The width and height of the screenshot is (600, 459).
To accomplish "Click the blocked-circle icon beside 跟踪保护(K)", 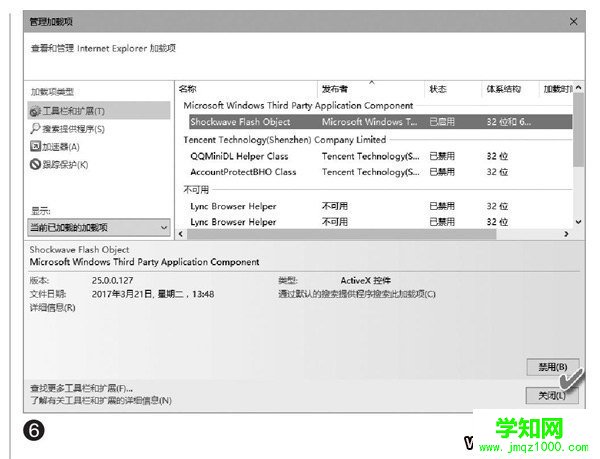I will coord(35,164).
